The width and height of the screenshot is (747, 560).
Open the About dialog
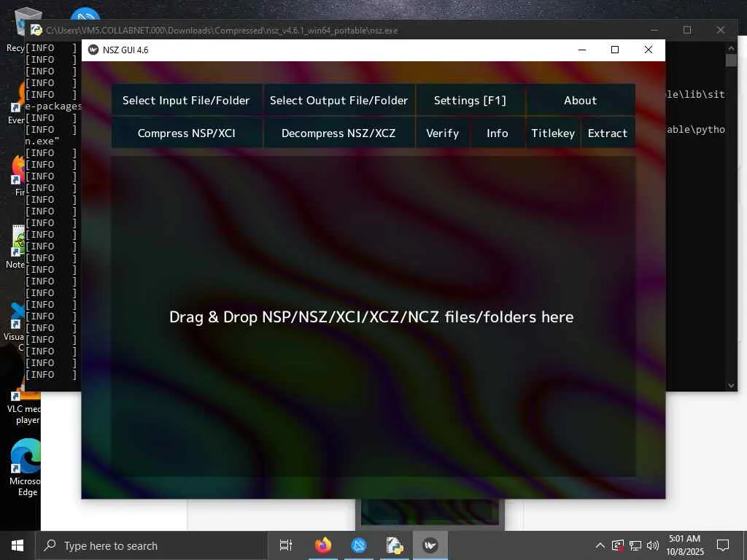pos(580,100)
